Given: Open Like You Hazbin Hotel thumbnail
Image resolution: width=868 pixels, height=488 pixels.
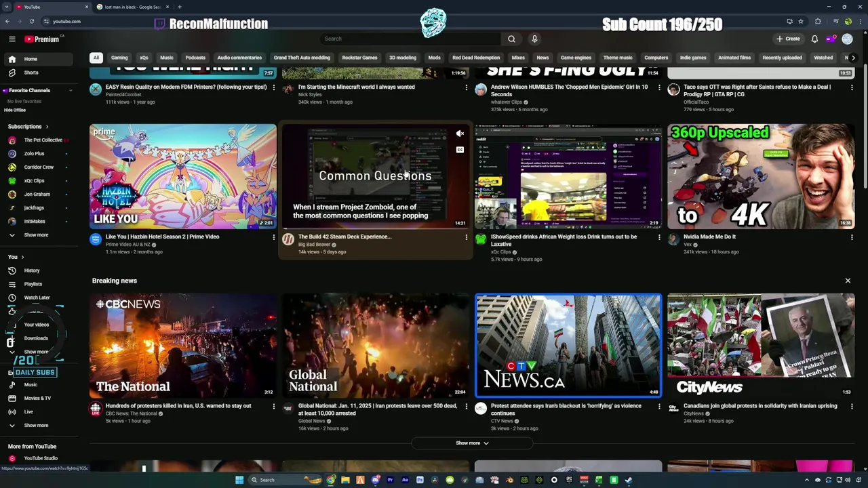Looking at the screenshot, I should pos(183,176).
